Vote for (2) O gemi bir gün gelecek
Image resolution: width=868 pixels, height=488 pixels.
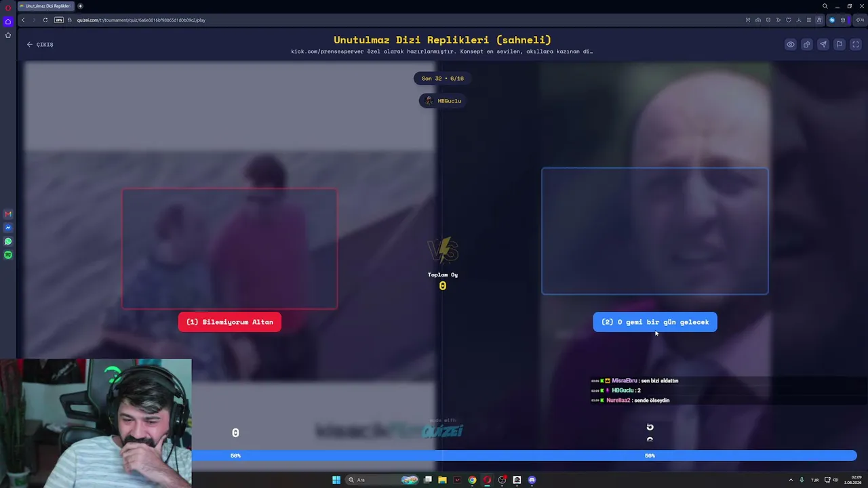(655, 322)
